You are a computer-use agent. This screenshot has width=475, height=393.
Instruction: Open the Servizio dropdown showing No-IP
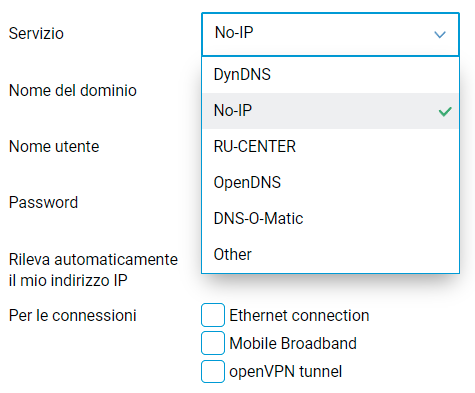330,34
